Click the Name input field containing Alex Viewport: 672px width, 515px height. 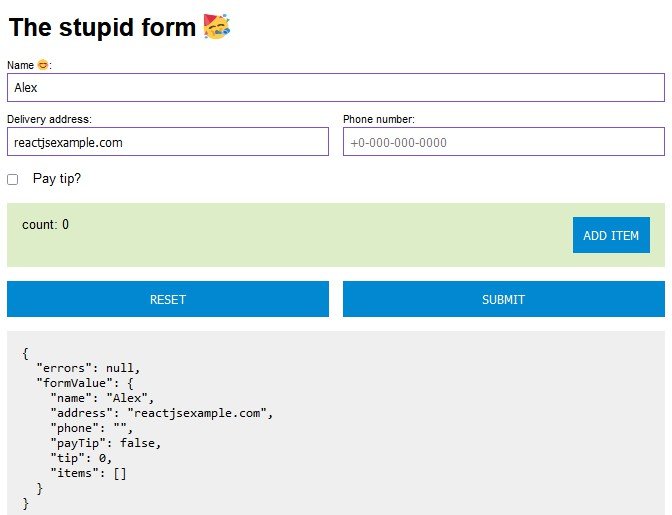[x=336, y=87]
